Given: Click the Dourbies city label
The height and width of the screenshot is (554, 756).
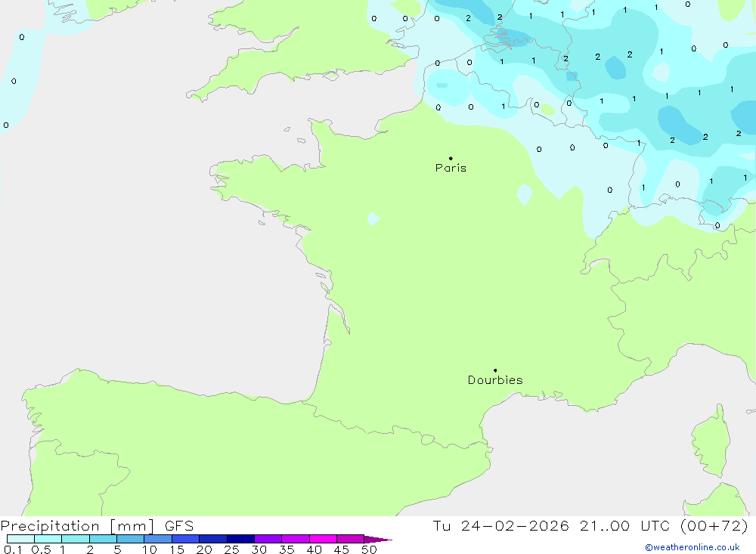Looking at the screenshot, I should [495, 380].
